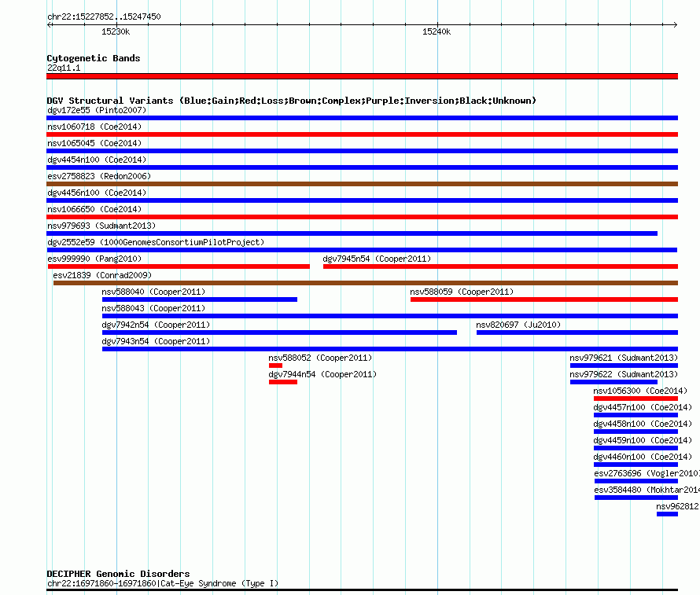
Task: Click nsv1066650 (Coe2014) label
Action: point(94,209)
